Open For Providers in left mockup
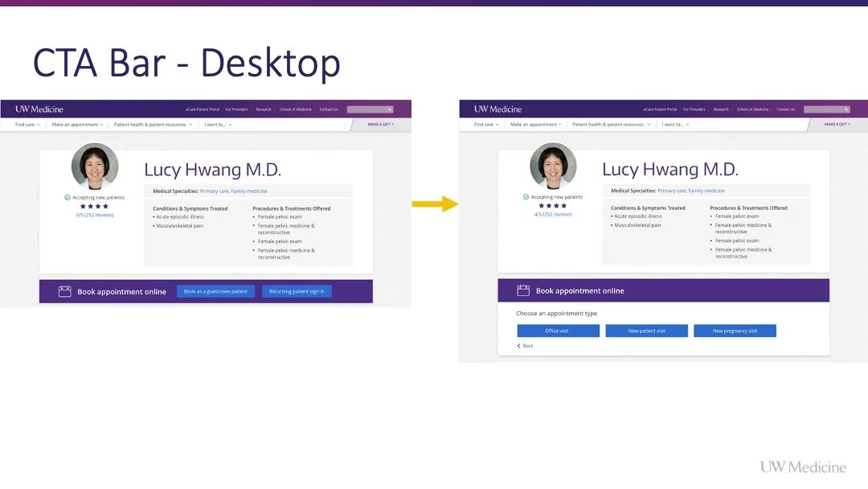Image resolution: width=868 pixels, height=489 pixels. point(237,109)
